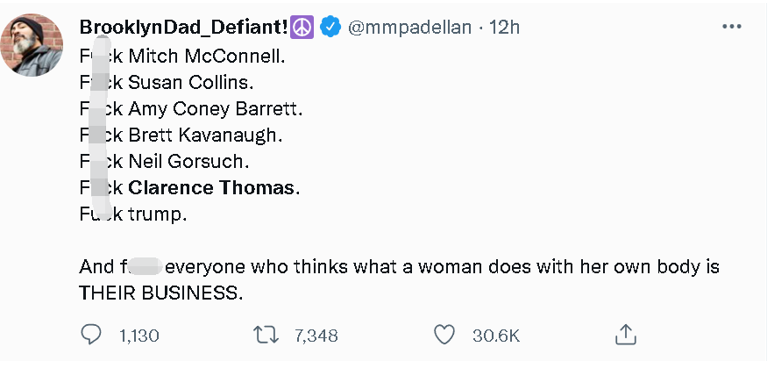Click the Susan Collins line of tweet

point(167,82)
